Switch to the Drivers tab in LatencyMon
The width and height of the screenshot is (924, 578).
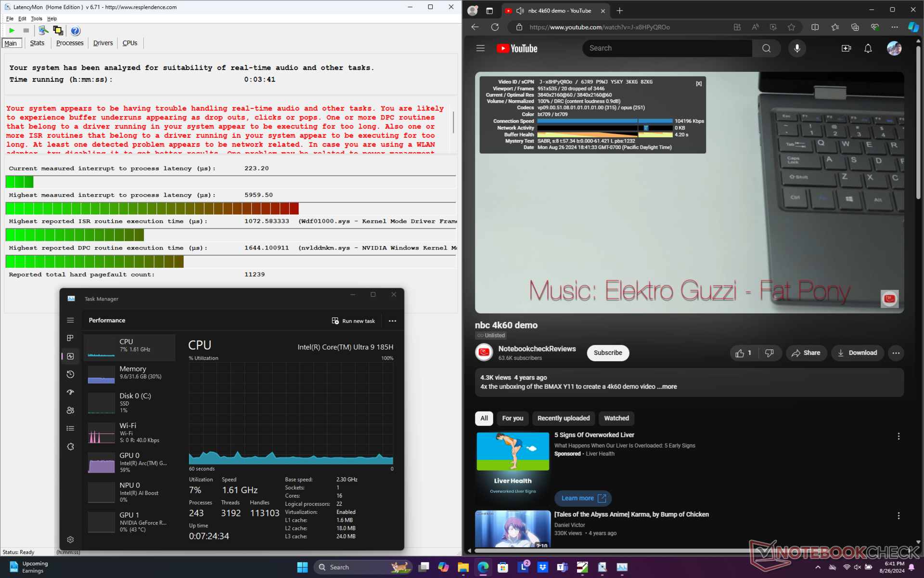pos(103,43)
